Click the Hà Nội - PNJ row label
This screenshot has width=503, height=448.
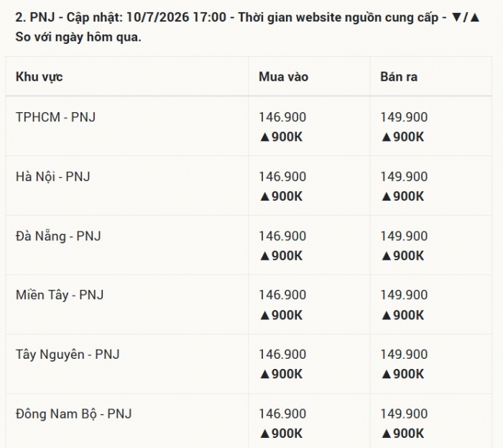[53, 177]
